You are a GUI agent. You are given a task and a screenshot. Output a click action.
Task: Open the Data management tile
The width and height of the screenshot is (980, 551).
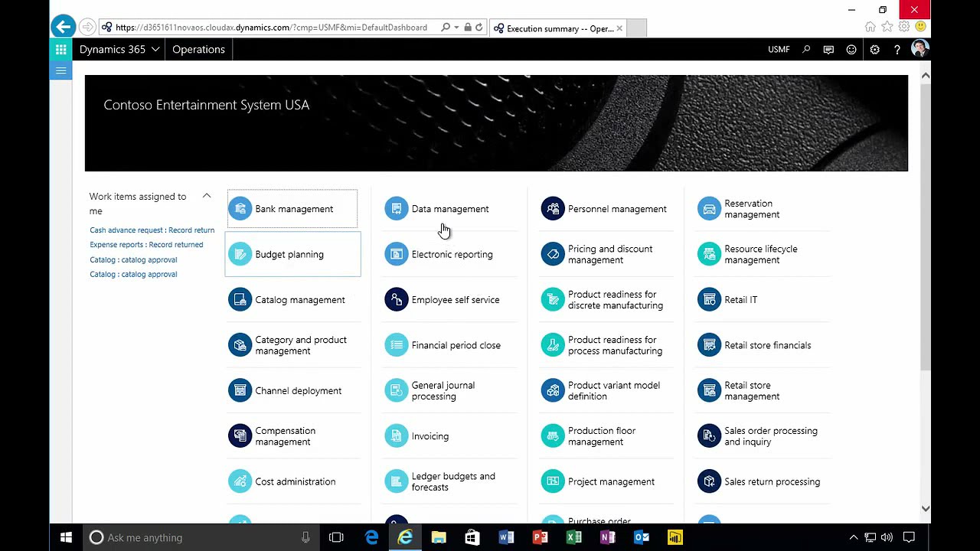point(449,209)
